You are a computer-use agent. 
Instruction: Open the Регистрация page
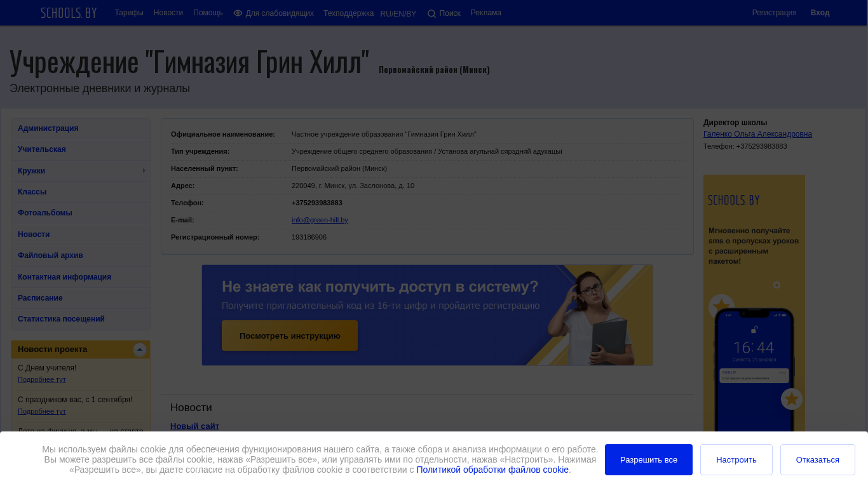click(774, 13)
